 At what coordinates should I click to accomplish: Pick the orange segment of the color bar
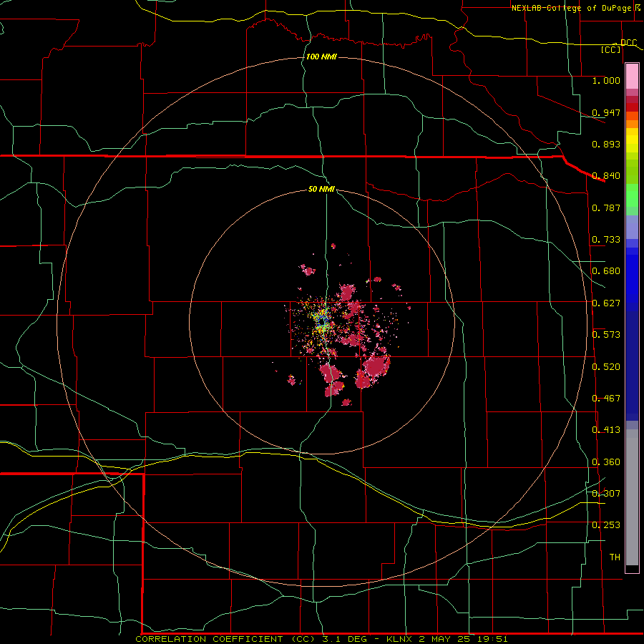[632, 124]
